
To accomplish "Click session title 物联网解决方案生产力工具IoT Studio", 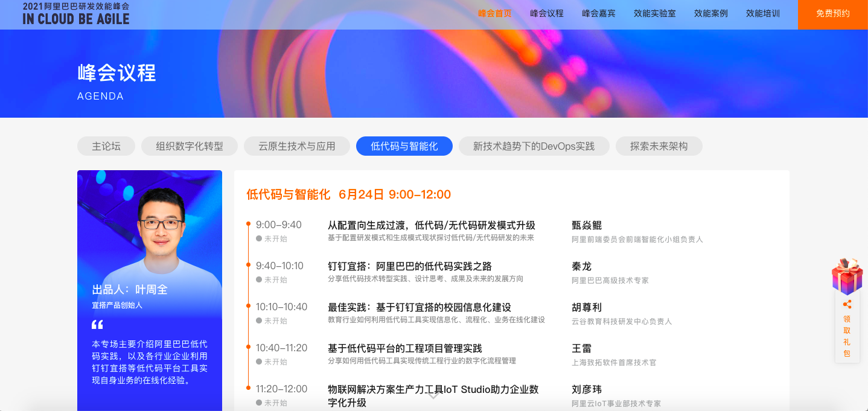I will [433, 395].
